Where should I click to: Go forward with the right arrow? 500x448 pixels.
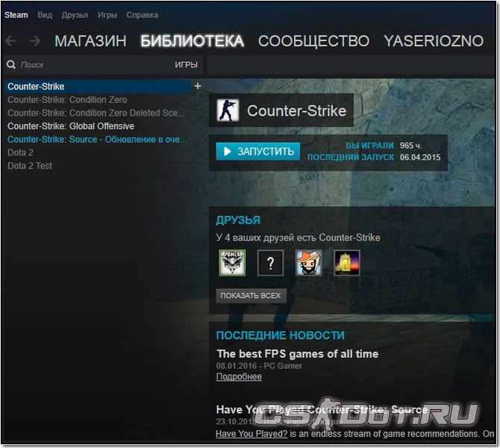(x=35, y=41)
